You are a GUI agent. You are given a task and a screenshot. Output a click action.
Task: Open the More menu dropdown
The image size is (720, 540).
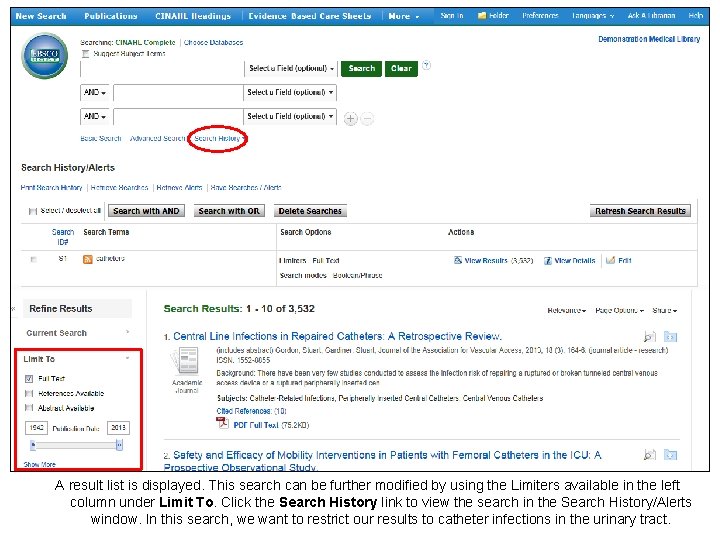pyautogui.click(x=404, y=16)
